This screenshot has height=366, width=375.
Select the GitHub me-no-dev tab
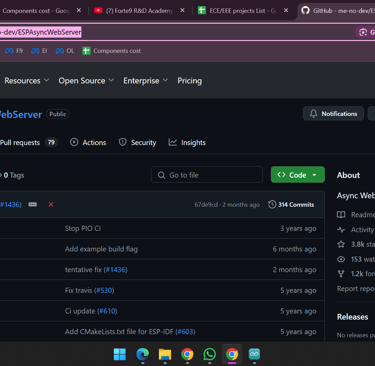coord(337,10)
